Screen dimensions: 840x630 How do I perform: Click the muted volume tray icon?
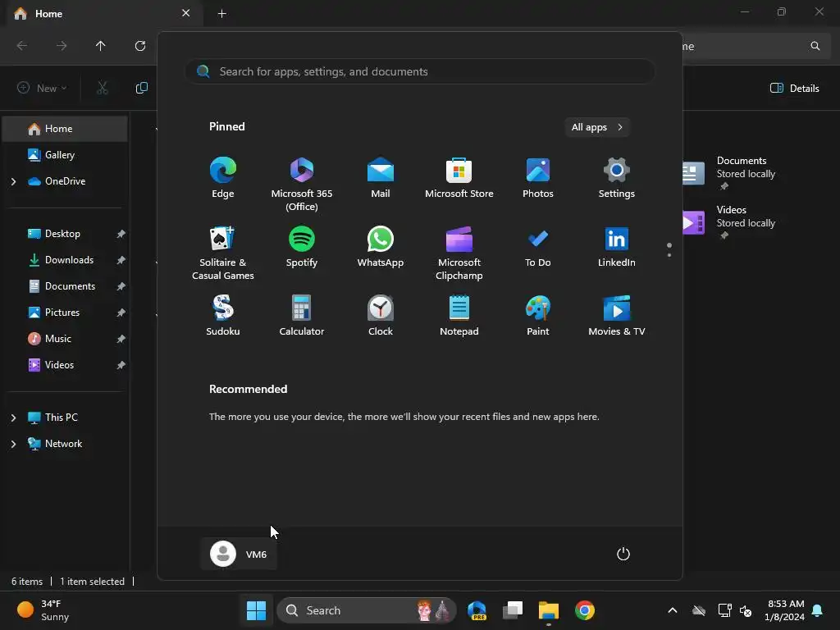(x=745, y=610)
